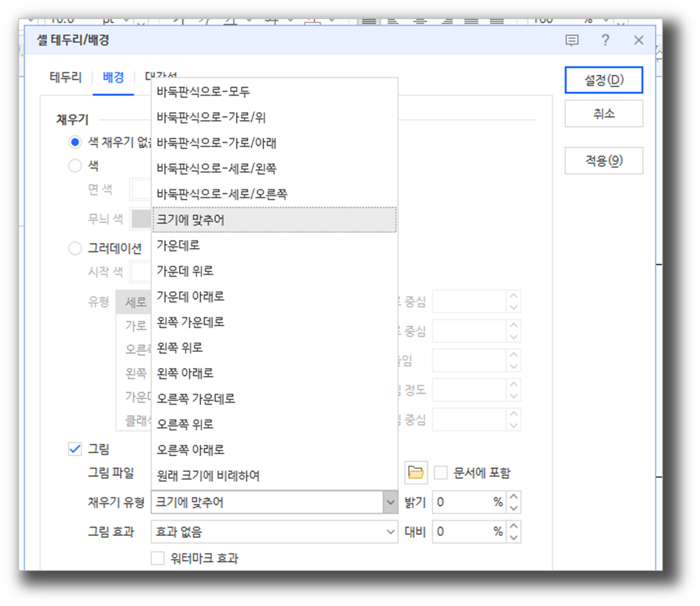Select 오른쪽 아래로 fill type
This screenshot has width=700, height=606.
pyautogui.click(x=274, y=450)
